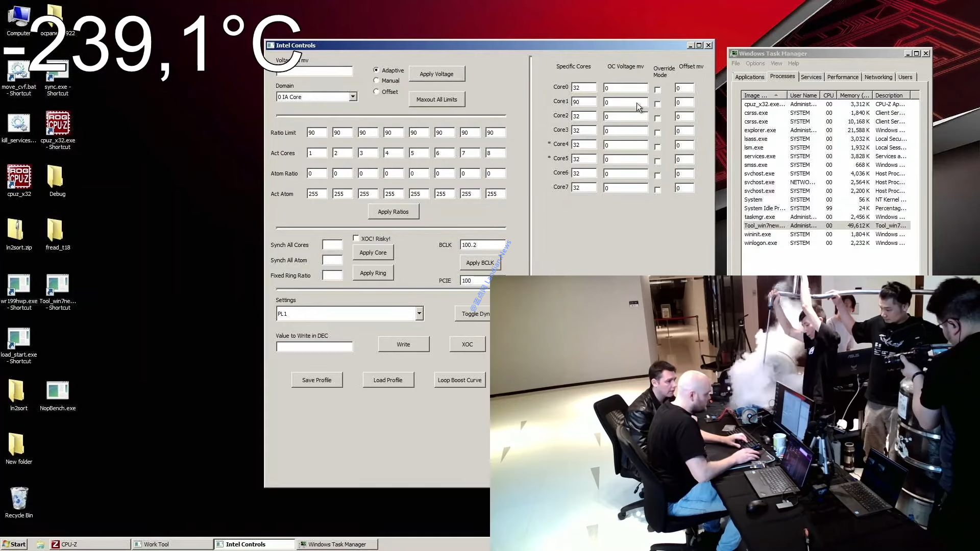Select the Adaptive voltage mode radio
The image size is (980, 551).
coord(376,70)
